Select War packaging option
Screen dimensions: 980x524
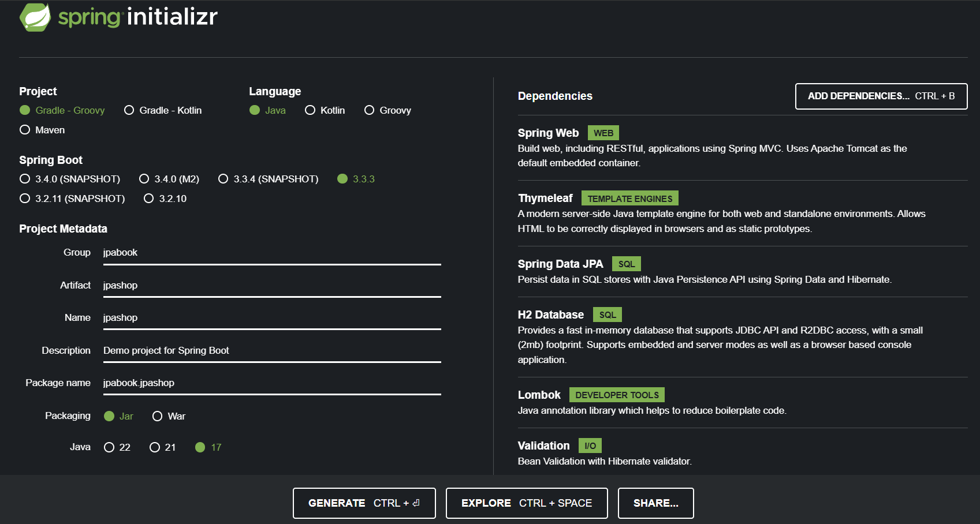pyautogui.click(x=169, y=416)
